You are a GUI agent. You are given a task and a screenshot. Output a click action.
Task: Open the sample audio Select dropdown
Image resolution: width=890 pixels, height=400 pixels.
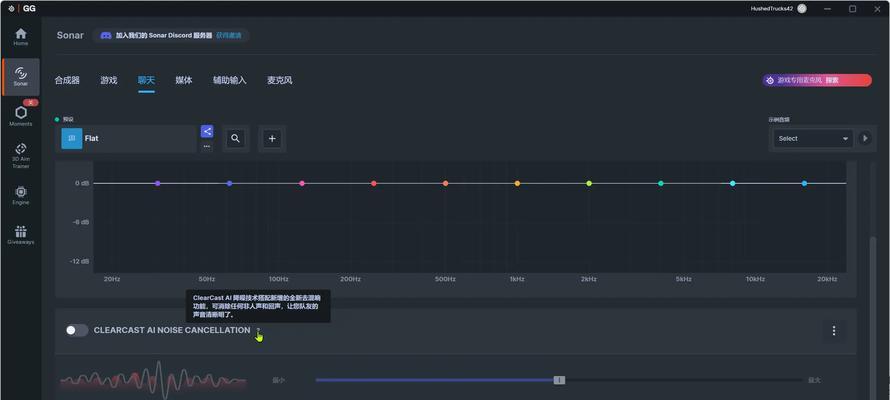pos(813,138)
